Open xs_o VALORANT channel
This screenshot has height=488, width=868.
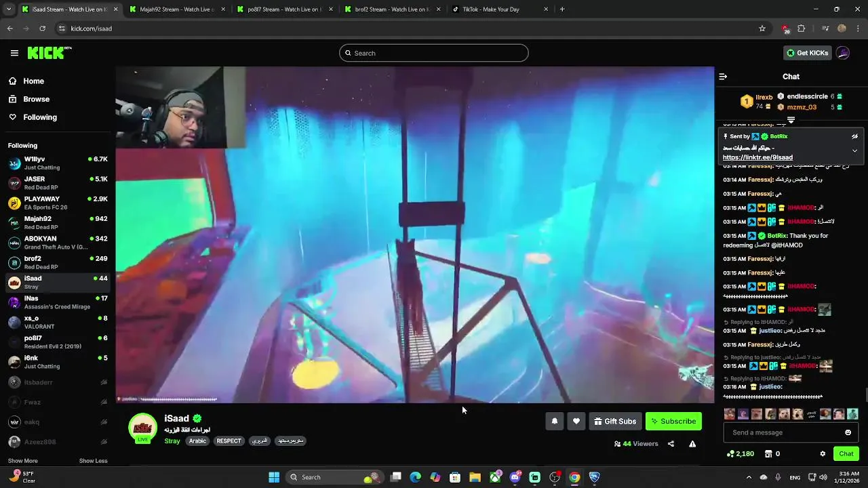click(58, 322)
